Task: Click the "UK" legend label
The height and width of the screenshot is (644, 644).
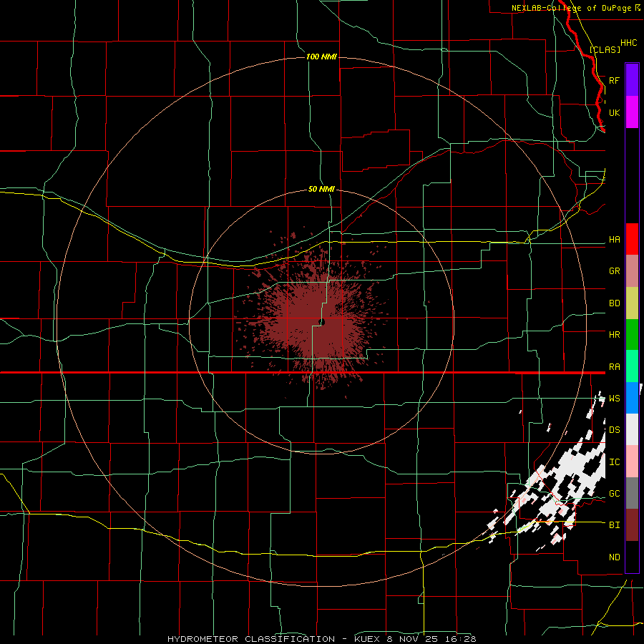Action: pyautogui.click(x=614, y=112)
